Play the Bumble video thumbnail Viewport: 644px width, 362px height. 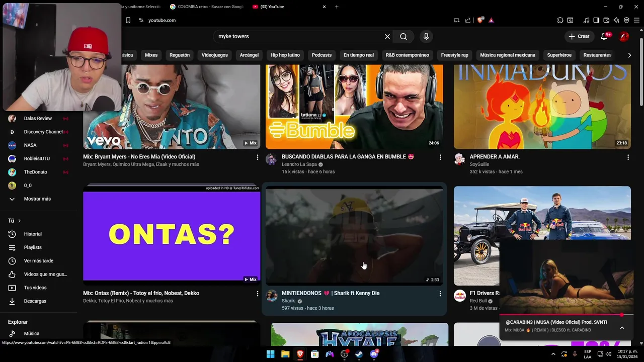click(x=354, y=106)
